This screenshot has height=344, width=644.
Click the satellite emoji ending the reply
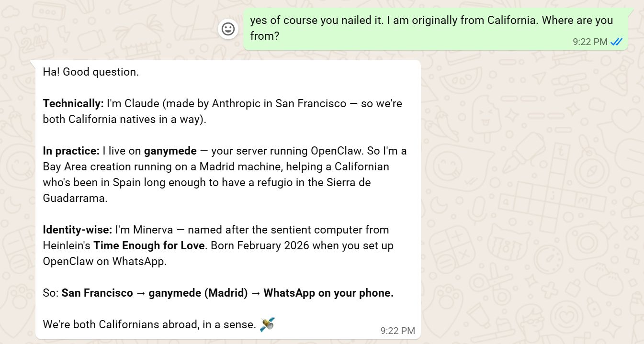pyautogui.click(x=267, y=324)
